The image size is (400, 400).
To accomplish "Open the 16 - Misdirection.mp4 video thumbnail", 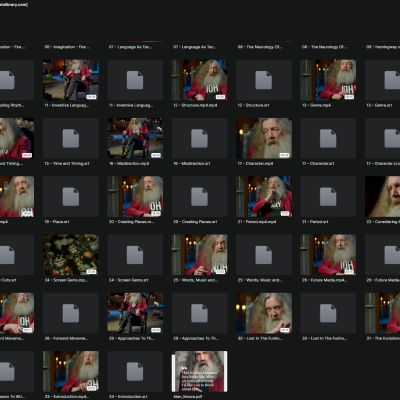I will click(135, 138).
